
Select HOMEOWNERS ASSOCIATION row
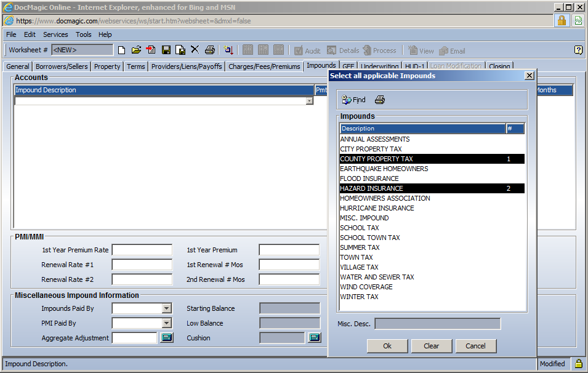click(432, 198)
